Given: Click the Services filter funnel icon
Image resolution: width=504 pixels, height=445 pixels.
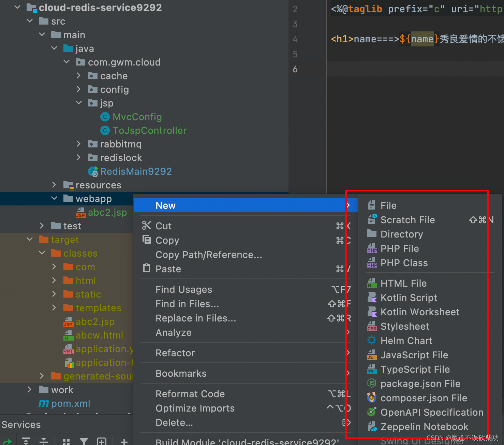Looking at the screenshot, I should point(84,441).
